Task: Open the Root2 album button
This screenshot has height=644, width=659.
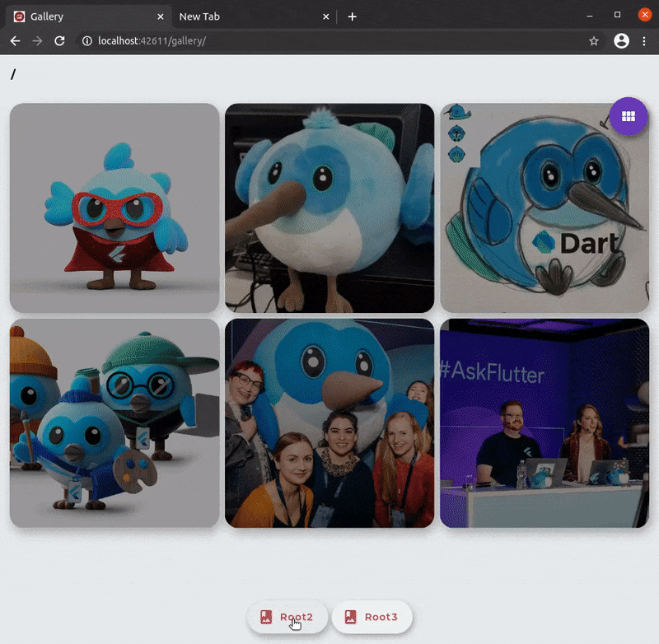Action: 287,617
